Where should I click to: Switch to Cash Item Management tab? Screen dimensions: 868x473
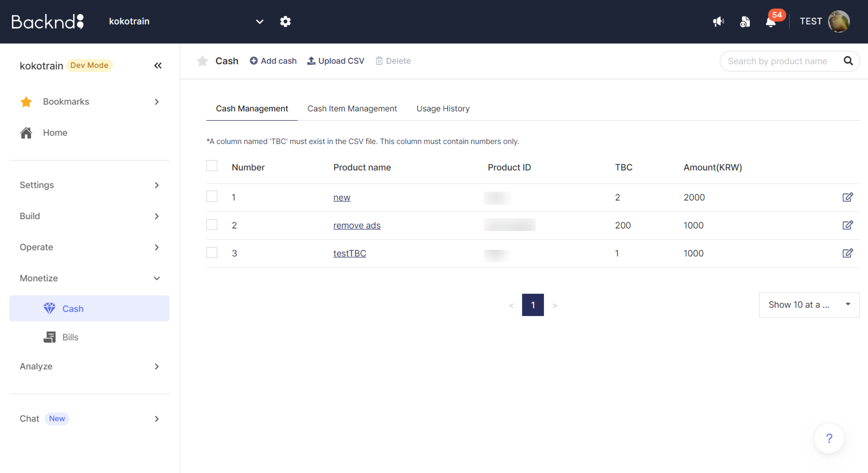pyautogui.click(x=352, y=109)
